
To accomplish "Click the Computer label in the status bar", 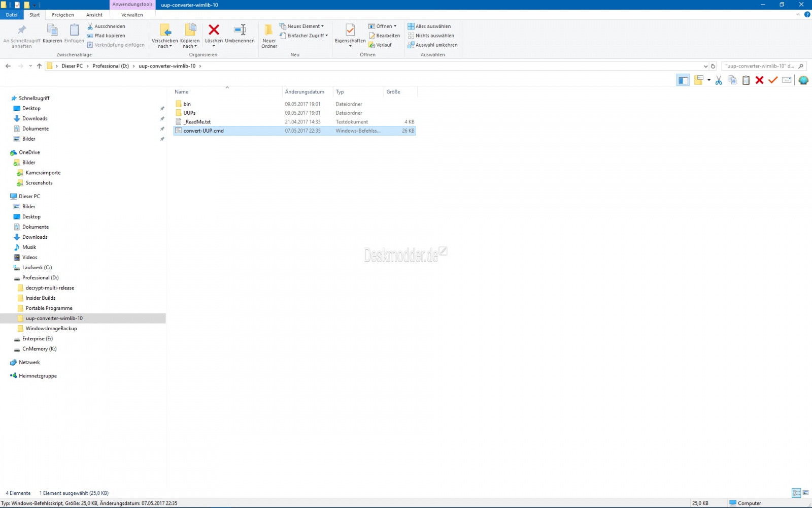I will [x=750, y=503].
